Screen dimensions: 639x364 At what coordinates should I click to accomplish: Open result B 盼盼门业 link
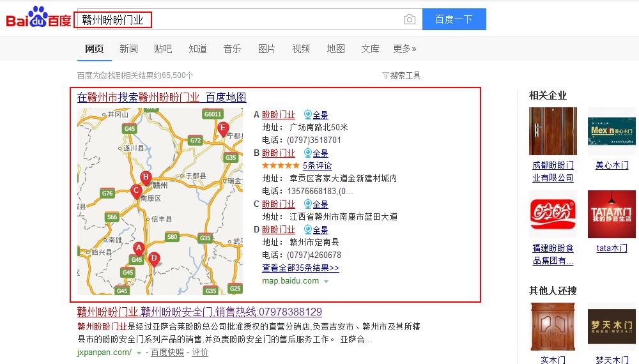coord(279,153)
